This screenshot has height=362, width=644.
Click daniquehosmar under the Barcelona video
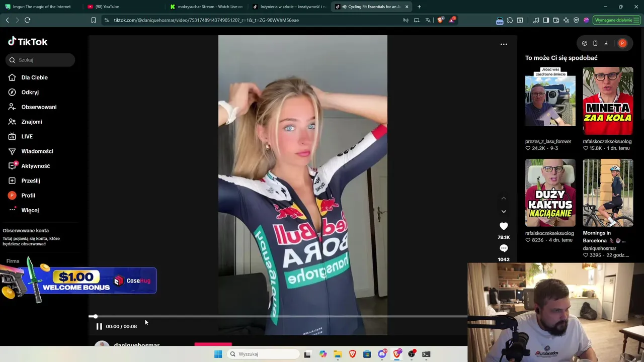[x=599, y=248]
